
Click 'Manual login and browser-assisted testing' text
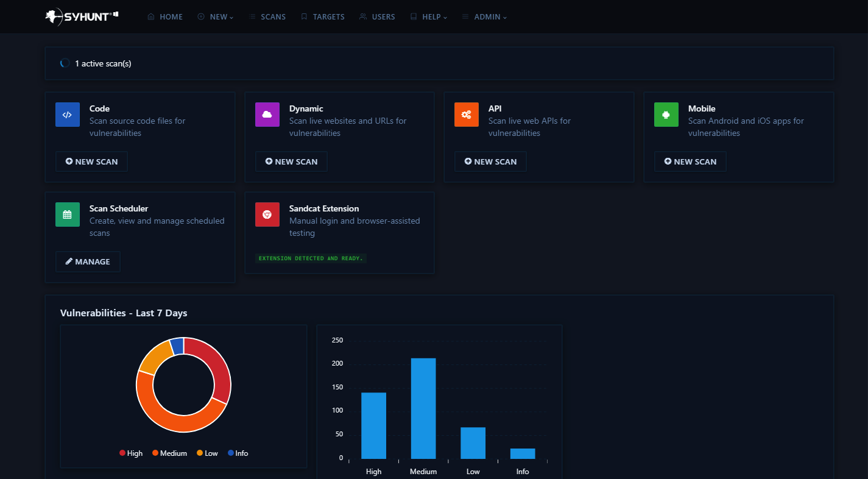(x=355, y=227)
